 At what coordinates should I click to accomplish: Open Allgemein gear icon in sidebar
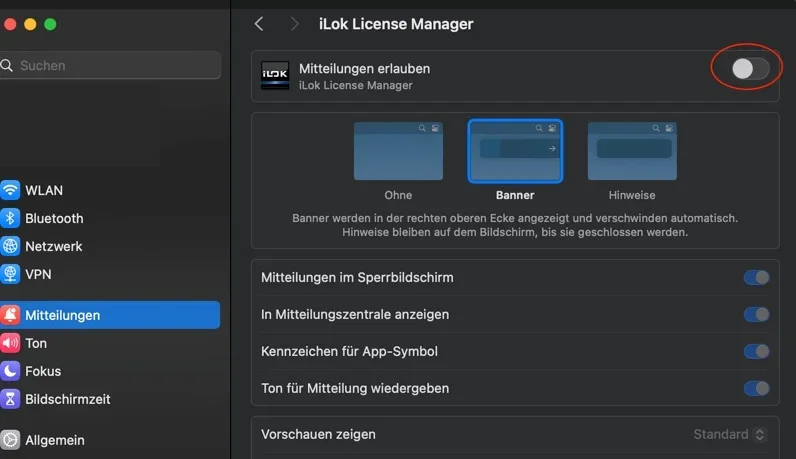coord(10,440)
